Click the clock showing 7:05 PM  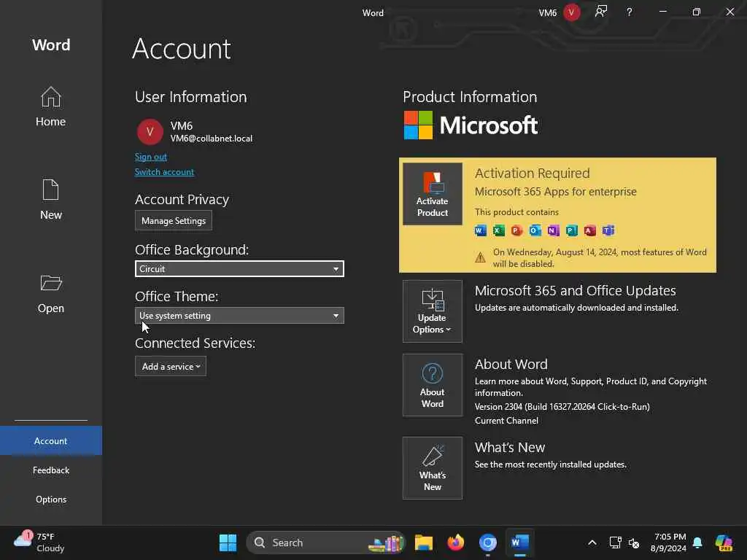click(x=670, y=537)
